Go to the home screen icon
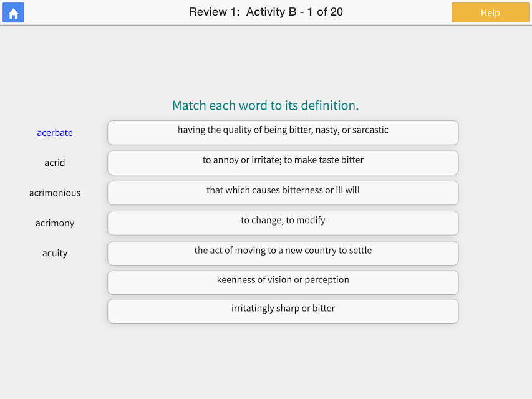Screen dimensions: 532x399 coord(13,12)
